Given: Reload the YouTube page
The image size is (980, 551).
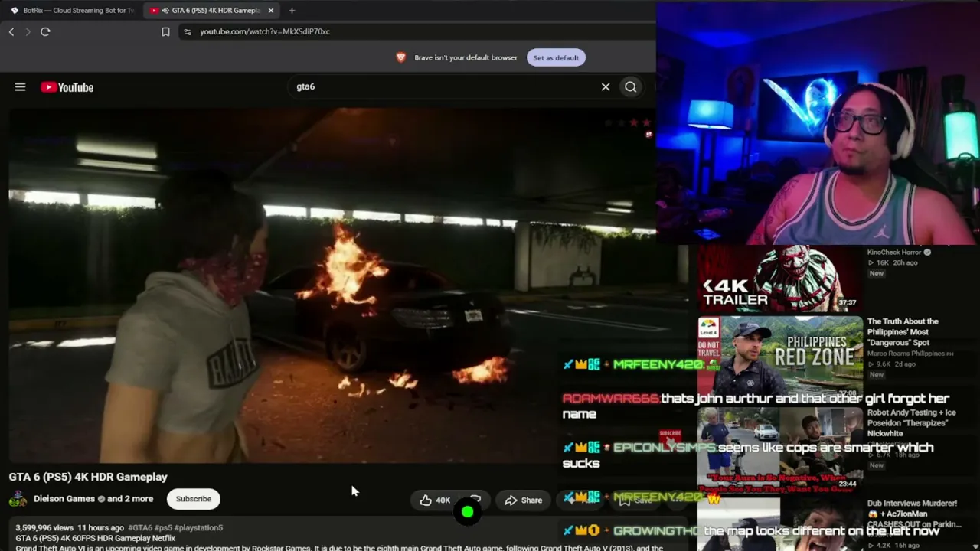Looking at the screenshot, I should (x=45, y=31).
